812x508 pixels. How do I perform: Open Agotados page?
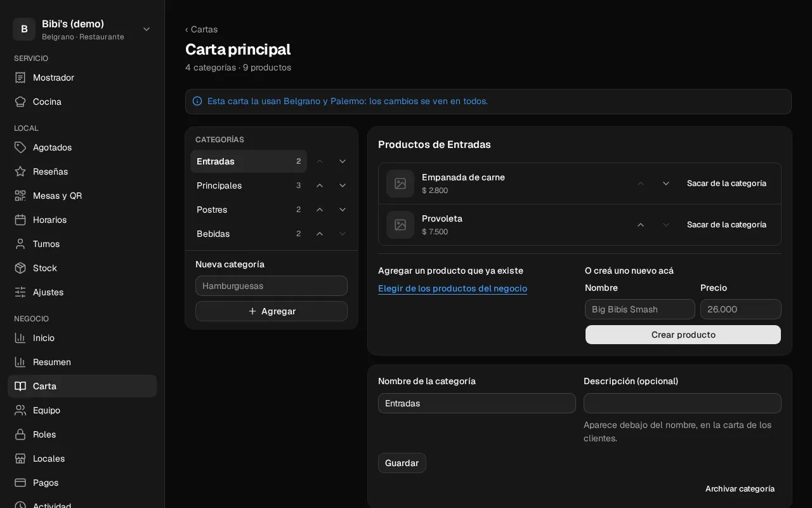point(82,147)
